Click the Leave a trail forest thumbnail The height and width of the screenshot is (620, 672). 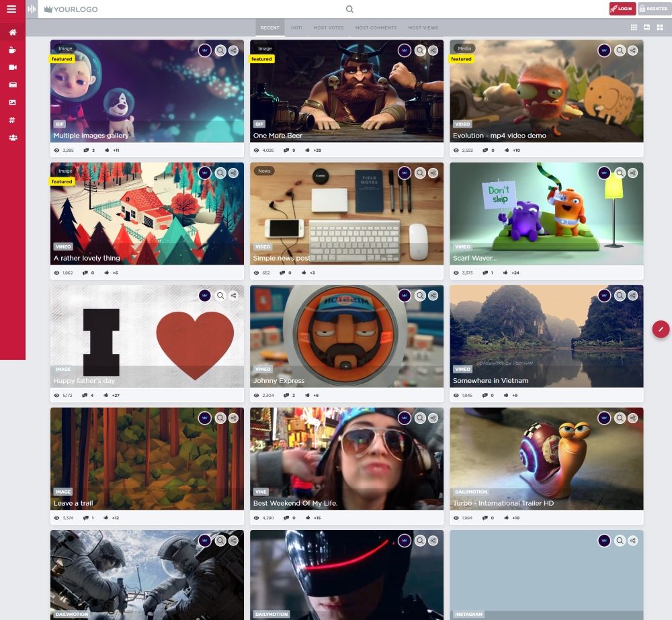pos(147,459)
